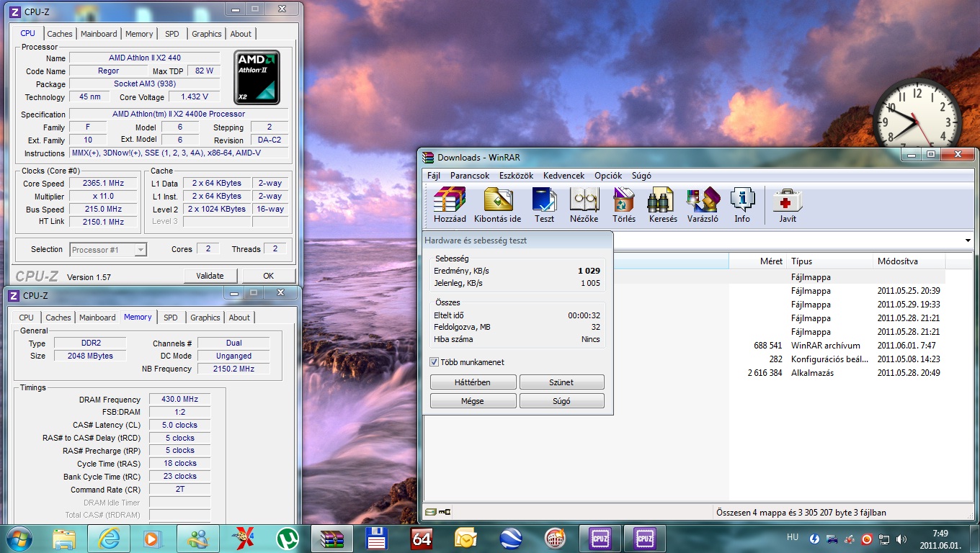Select the WinRAR archívum file row
This screenshot has height=553, width=980.
(685, 346)
